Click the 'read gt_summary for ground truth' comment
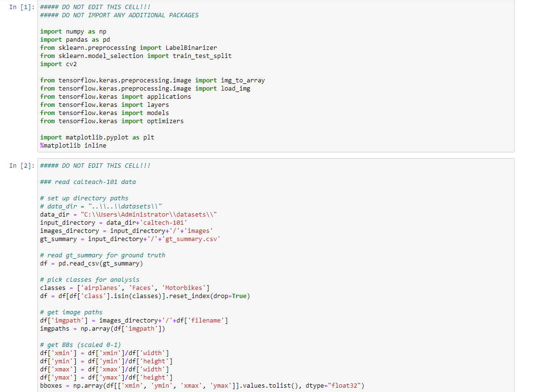The image size is (552, 392). [103, 255]
